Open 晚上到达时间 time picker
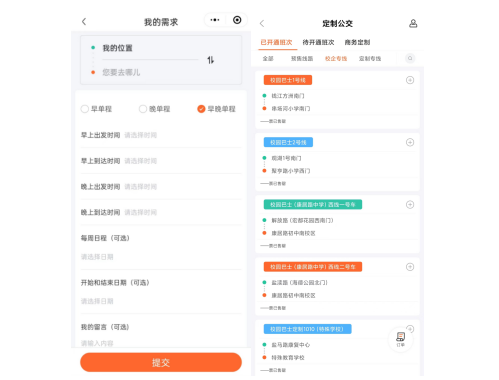This screenshot has height=380, width=499. (161, 212)
